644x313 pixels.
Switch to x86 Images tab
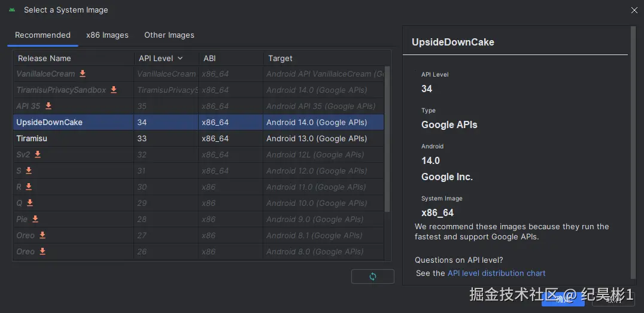point(107,35)
